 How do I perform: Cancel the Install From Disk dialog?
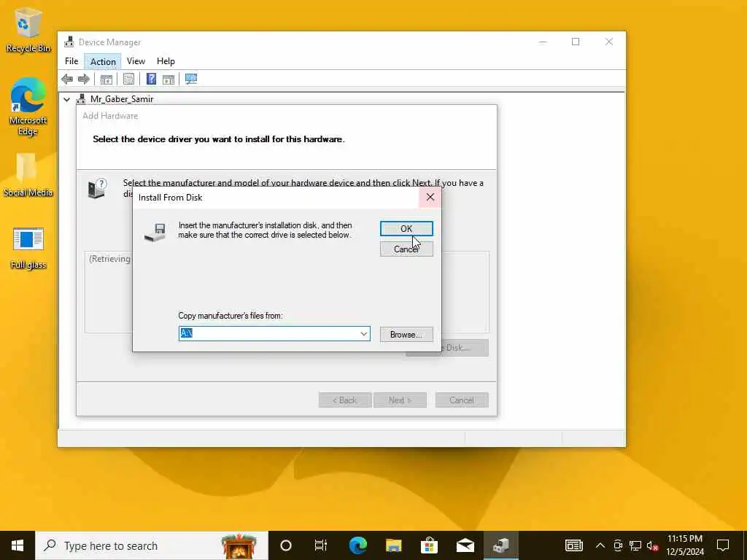pos(406,249)
